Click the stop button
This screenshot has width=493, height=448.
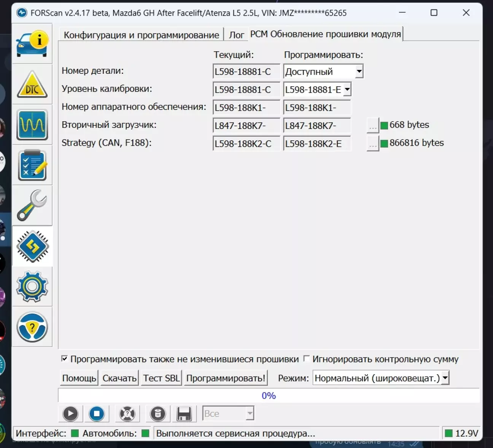click(97, 413)
